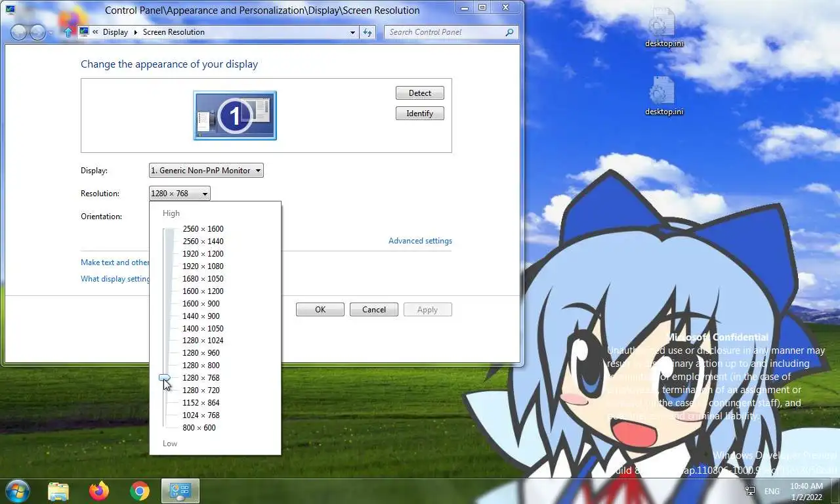840x504 pixels.
Task: Open the Display monitor dropdown
Action: coord(206,171)
